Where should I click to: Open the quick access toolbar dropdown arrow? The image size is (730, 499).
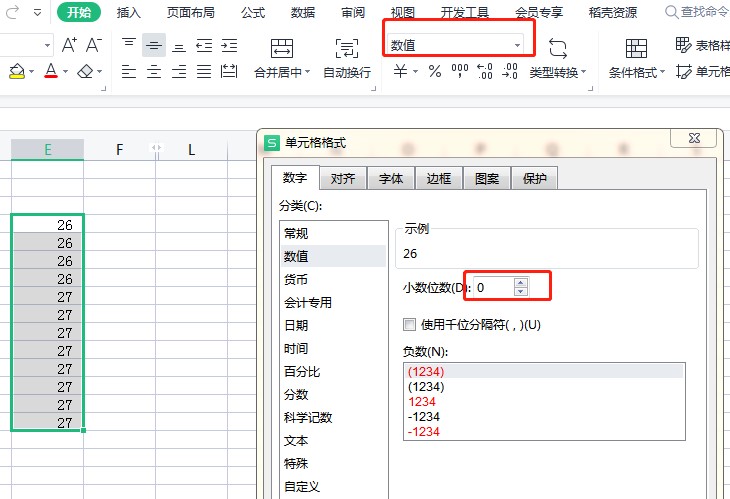coord(38,12)
